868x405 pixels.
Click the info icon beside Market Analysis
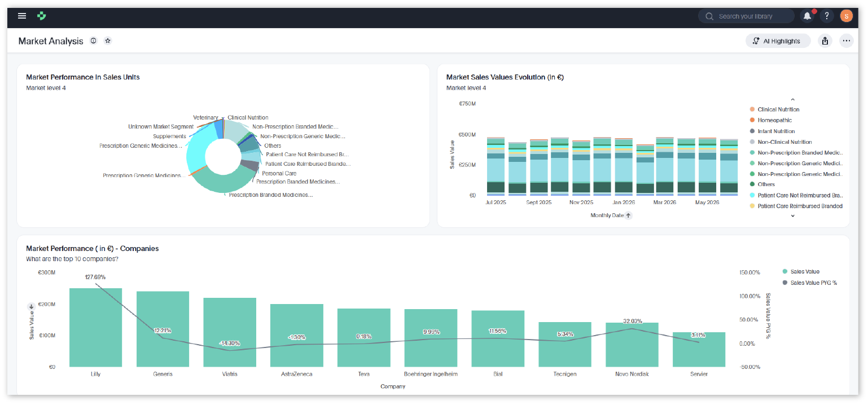click(x=94, y=41)
